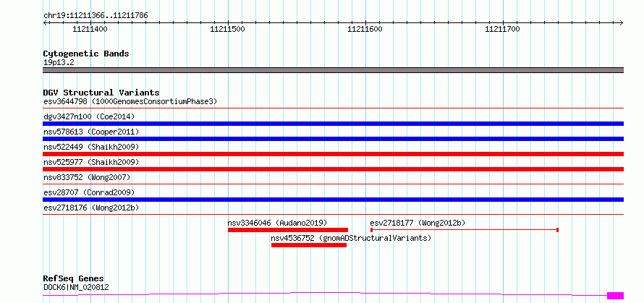Click the nsv578613 (Cooper2011) label
The height and width of the screenshot is (303, 644).
point(91,132)
